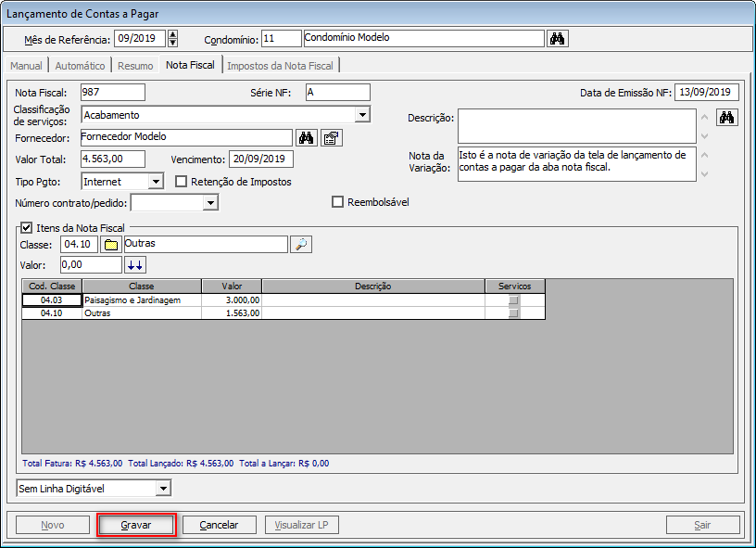Select the 1.563,00 value cell

coord(232,313)
